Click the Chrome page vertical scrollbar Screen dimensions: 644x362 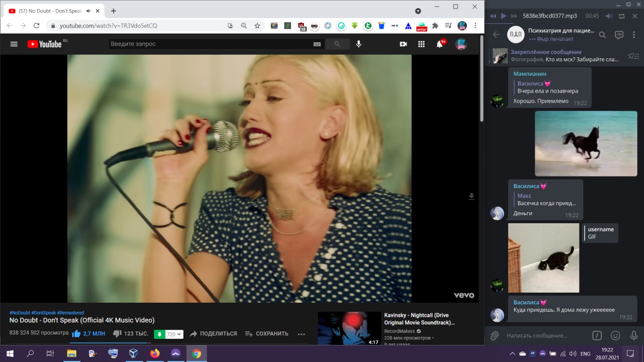click(x=481, y=78)
